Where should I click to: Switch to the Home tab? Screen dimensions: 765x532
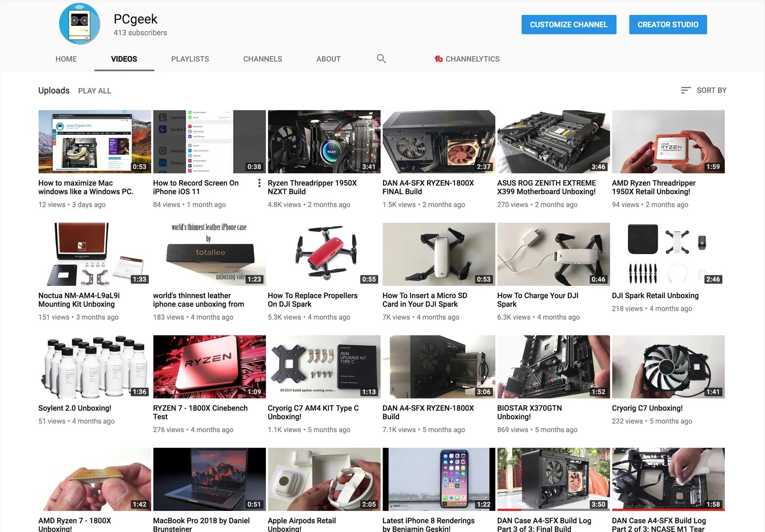pos(66,59)
